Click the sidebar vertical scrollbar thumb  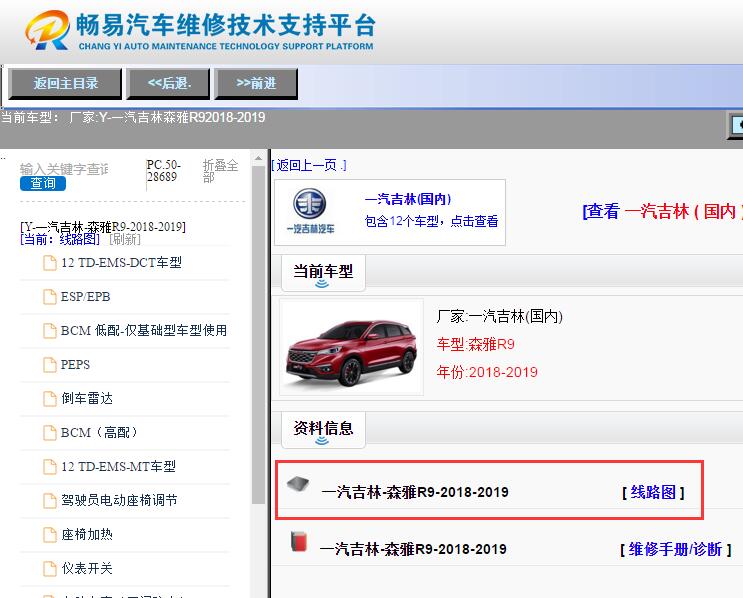coord(258,335)
